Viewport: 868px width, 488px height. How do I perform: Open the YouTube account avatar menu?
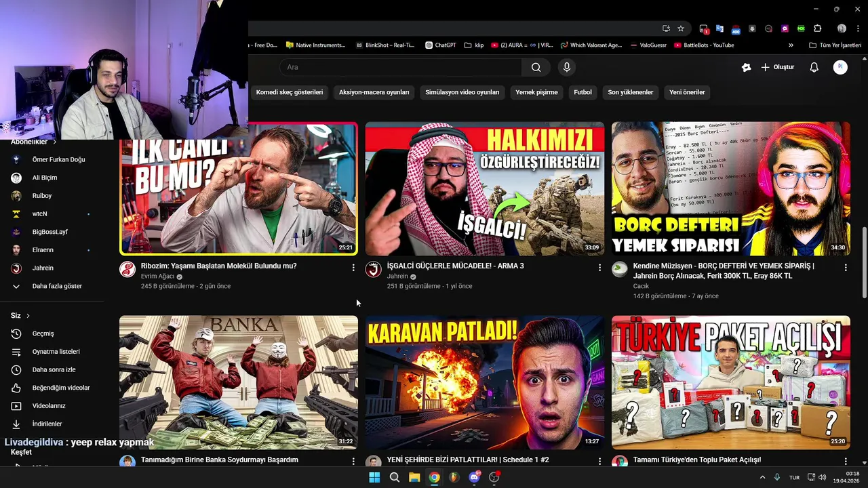click(840, 67)
